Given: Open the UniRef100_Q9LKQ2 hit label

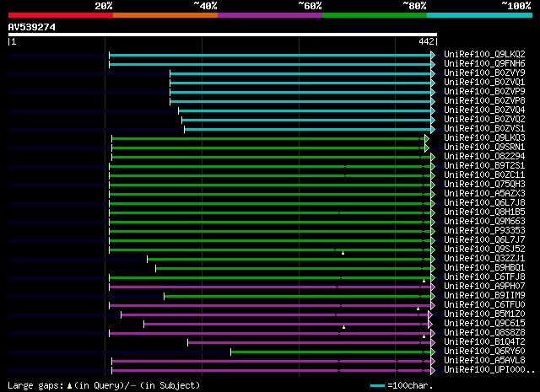Looking at the screenshot, I should pyautogui.click(x=484, y=54).
